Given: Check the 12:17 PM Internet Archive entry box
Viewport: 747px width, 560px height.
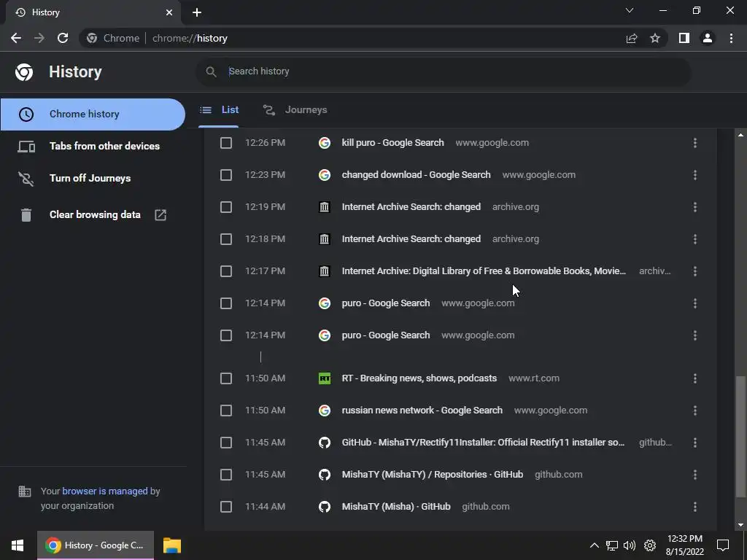Looking at the screenshot, I should (x=226, y=271).
